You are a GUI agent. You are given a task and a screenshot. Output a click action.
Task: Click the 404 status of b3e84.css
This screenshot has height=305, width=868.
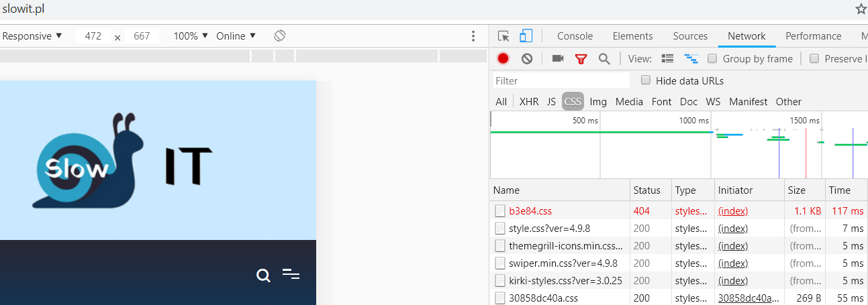click(641, 210)
